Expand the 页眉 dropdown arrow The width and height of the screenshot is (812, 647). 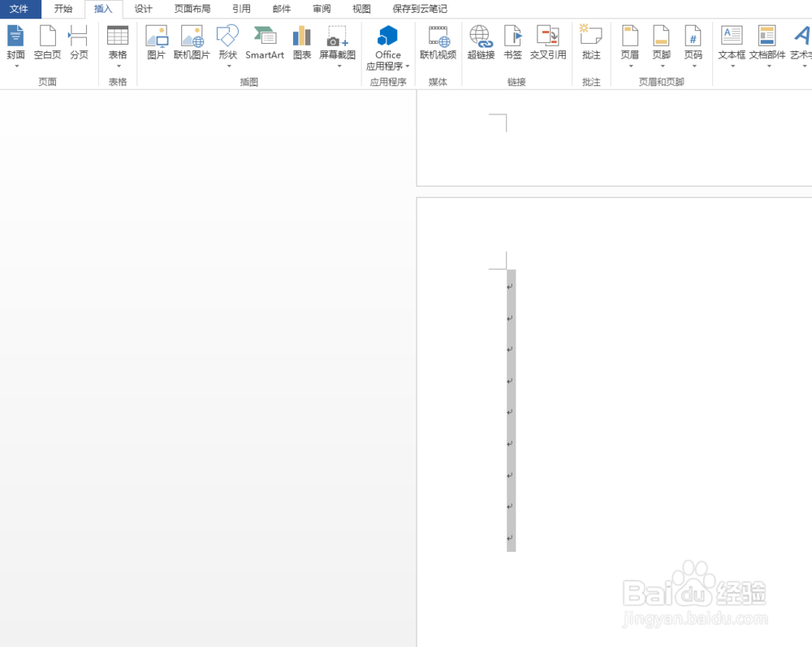click(631, 67)
